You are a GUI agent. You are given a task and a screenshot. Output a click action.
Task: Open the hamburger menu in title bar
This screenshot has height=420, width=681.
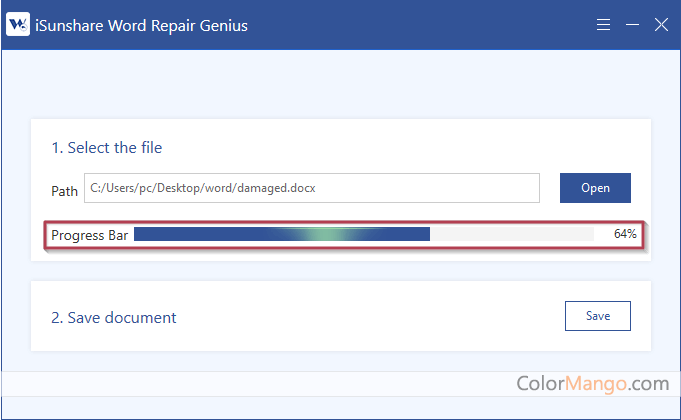(x=604, y=25)
